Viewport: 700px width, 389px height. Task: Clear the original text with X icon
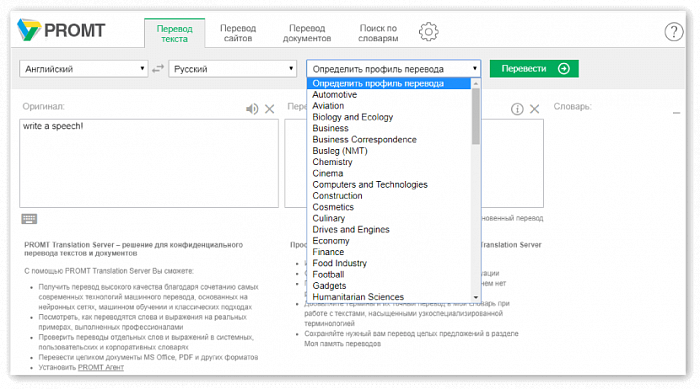pos(270,109)
